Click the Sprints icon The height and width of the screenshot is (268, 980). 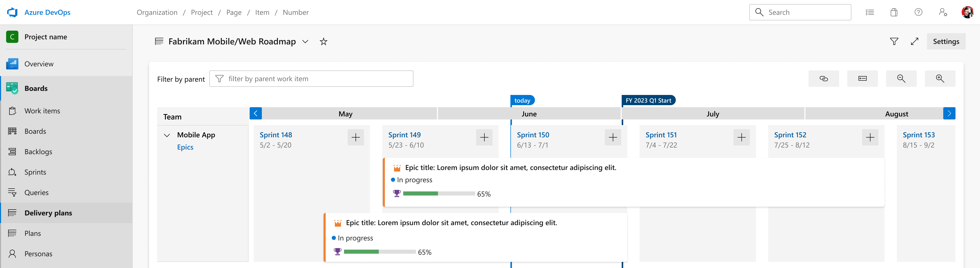12,172
